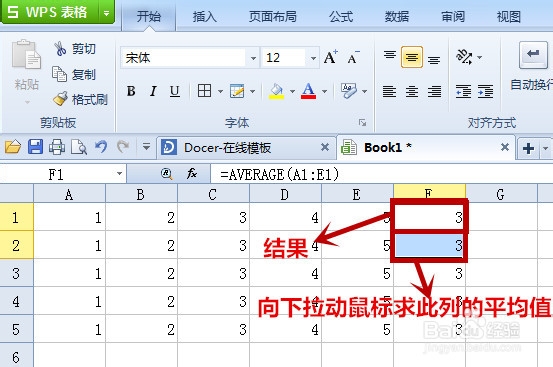Click the text orientation icon
553x367 pixels.
pyautogui.click(x=464, y=56)
